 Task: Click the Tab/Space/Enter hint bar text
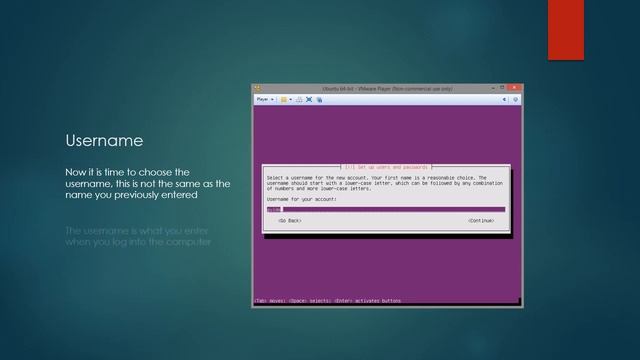pyautogui.click(x=328, y=301)
